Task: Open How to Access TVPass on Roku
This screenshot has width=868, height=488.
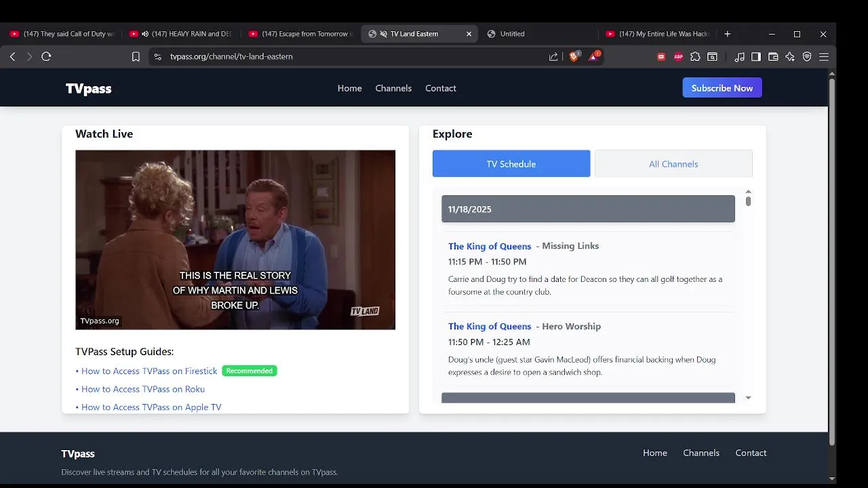Action: coord(143,389)
